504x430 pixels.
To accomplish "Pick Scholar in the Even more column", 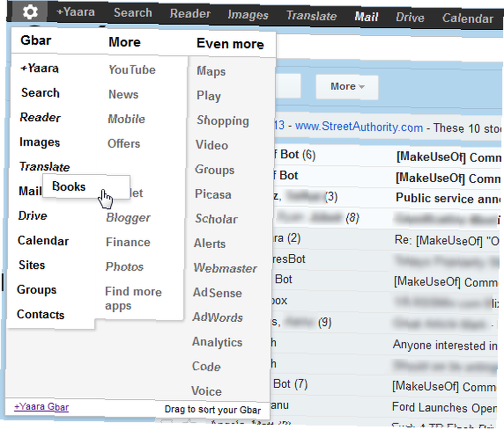I will 216,219.
